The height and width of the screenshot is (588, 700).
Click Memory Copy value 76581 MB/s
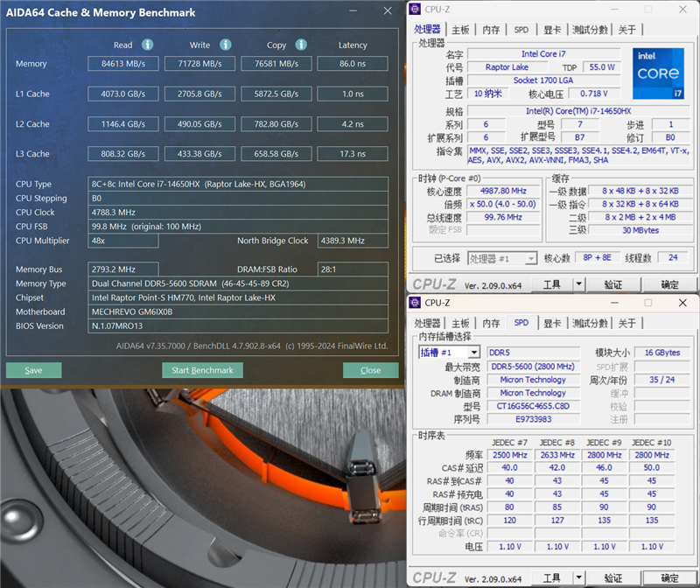[x=276, y=63]
